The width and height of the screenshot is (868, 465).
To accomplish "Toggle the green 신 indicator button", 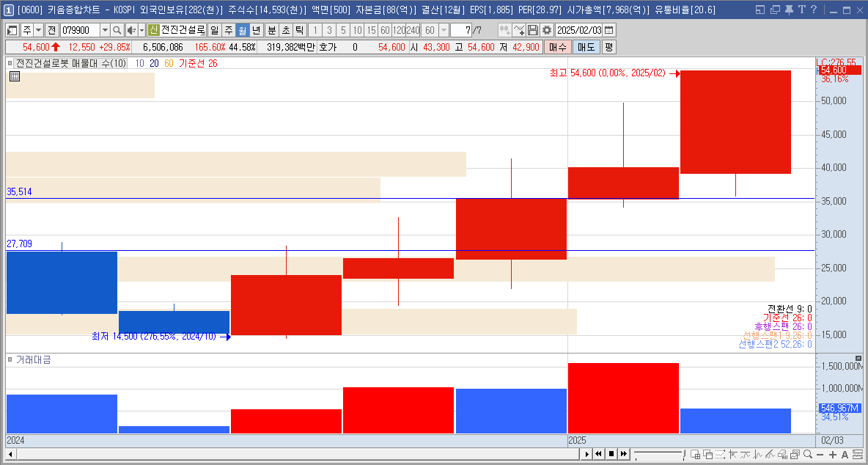I will 153,31.
